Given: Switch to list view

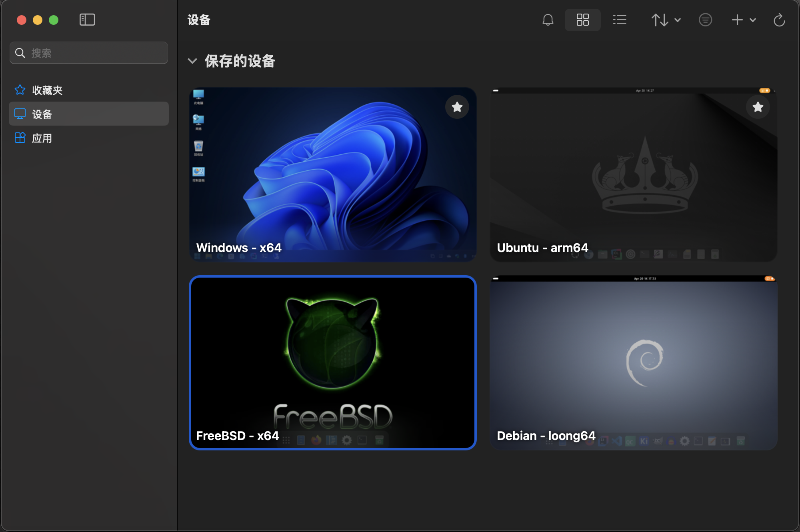Looking at the screenshot, I should (x=620, y=20).
